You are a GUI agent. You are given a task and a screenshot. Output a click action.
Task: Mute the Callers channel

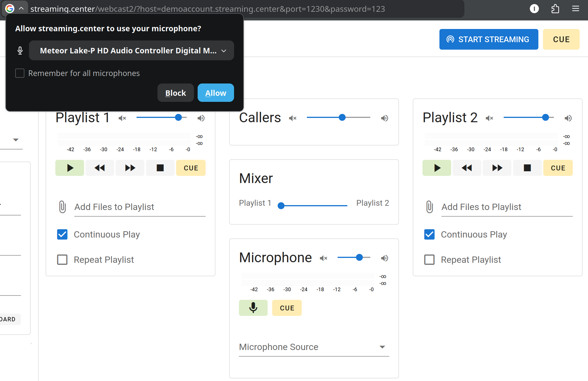[293, 118]
